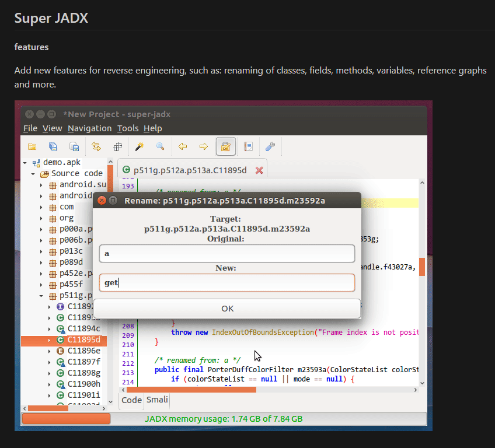Collapse the demo.apk tree node
The width and height of the screenshot is (495, 448).
25,163
